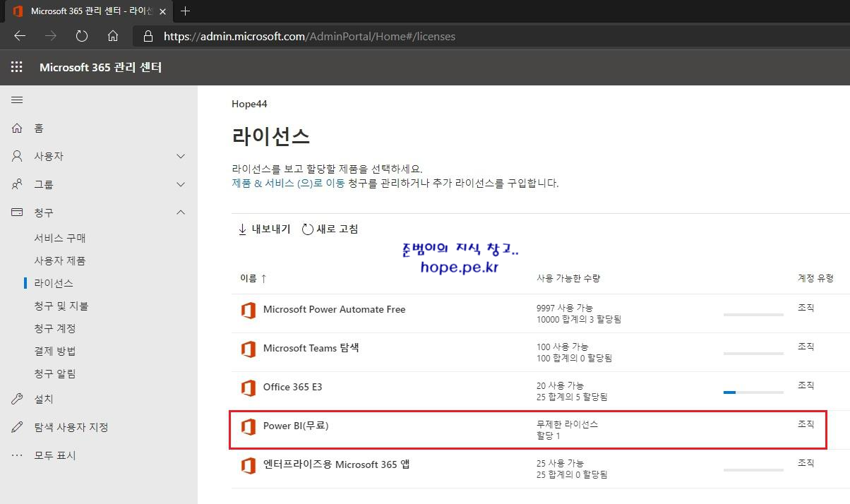The width and height of the screenshot is (850, 504).
Task: Open 엔터프라이즈용 Microsoft 365 앱 license
Action: coord(336,464)
